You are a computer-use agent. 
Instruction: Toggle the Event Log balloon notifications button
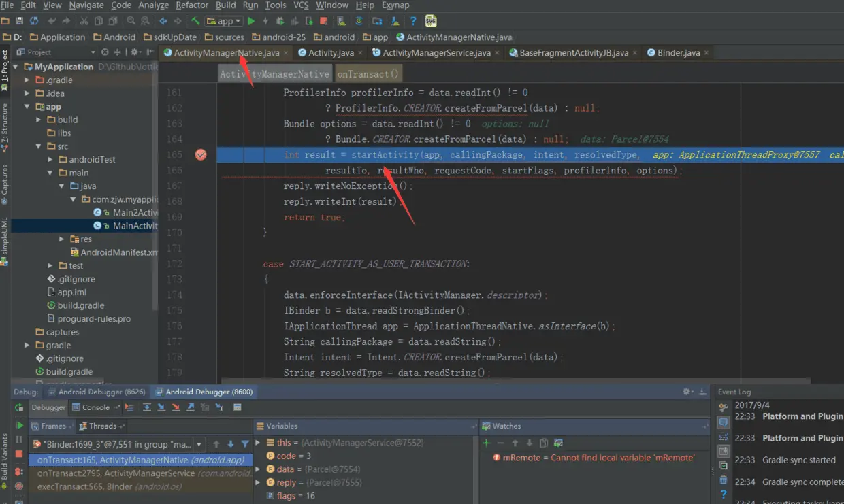[x=724, y=422]
